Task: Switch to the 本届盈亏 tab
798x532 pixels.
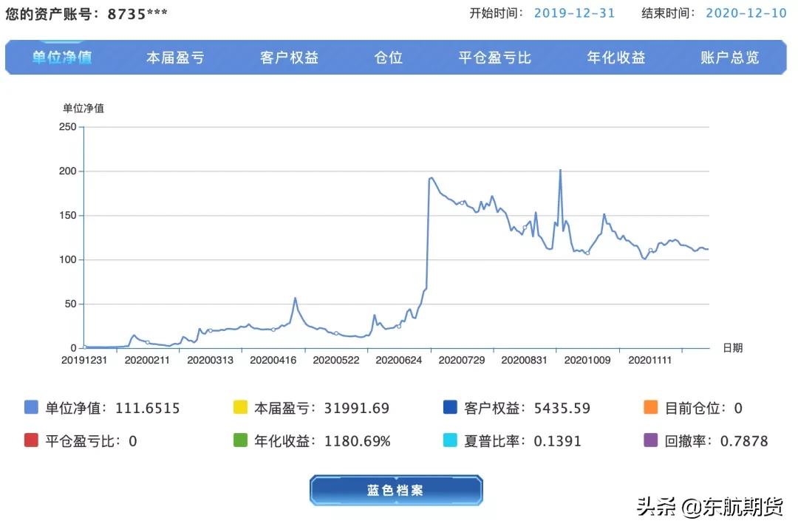Action: pyautogui.click(x=176, y=57)
